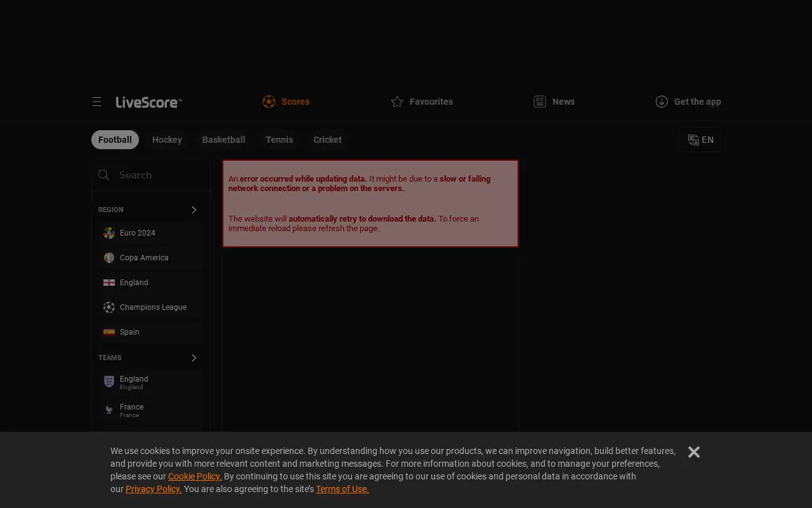Switch to the Hockey tab
Image resolution: width=812 pixels, height=508 pixels.
(167, 140)
